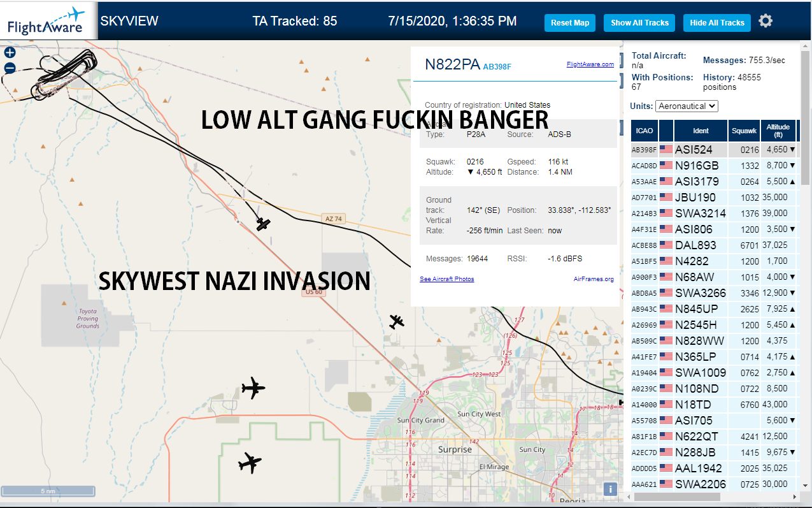Select the SWA3266 aircraft row
Image resolution: width=812 pixels, height=508 pixels.
coord(714,293)
